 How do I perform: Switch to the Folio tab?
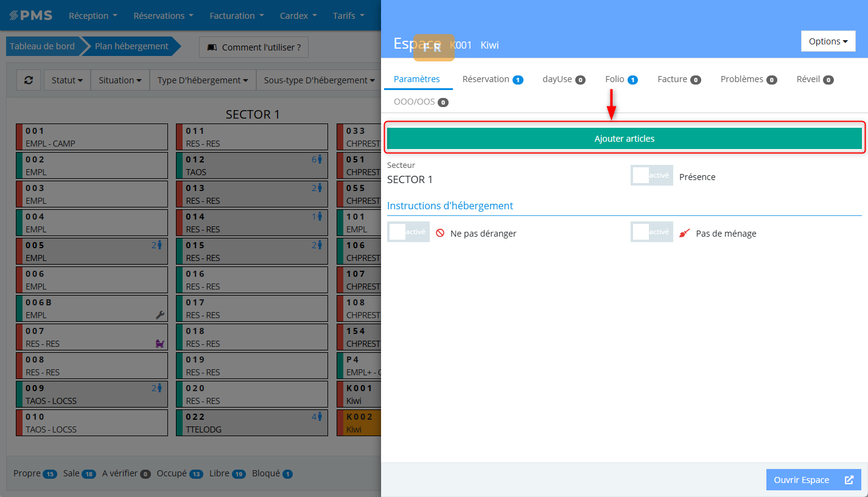coord(620,79)
